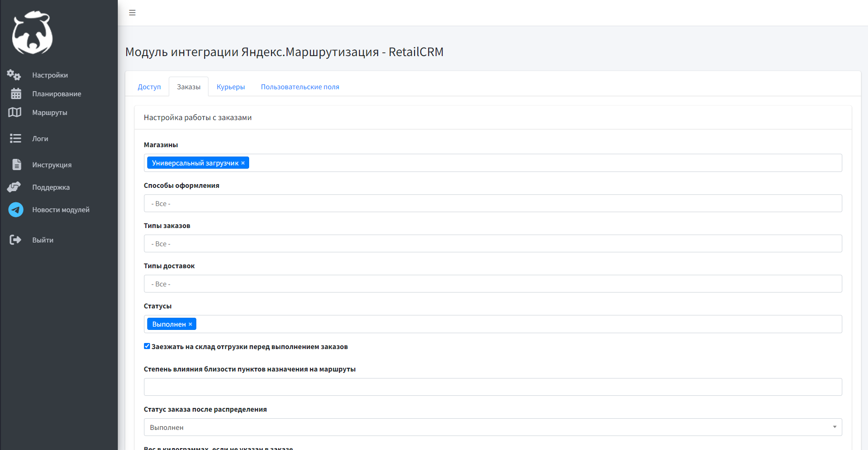Switch to the Курьеры tab
Viewport: 868px width, 450px height.
[x=231, y=87]
